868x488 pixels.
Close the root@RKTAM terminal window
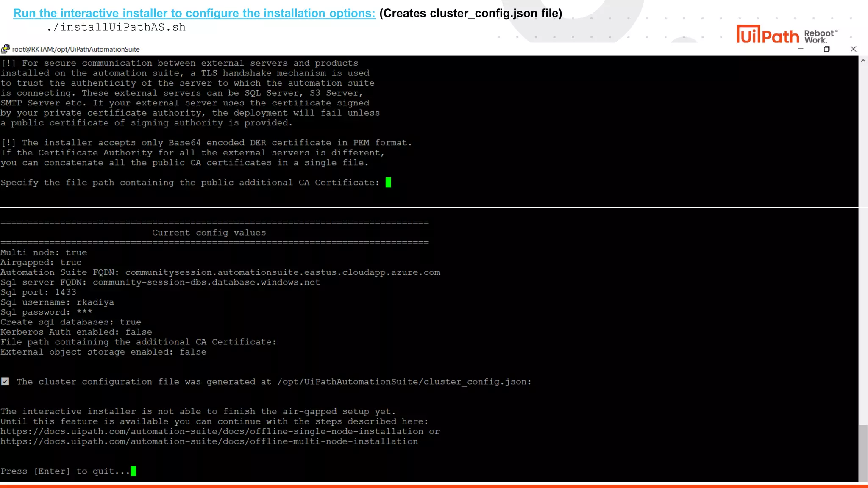[x=853, y=49]
